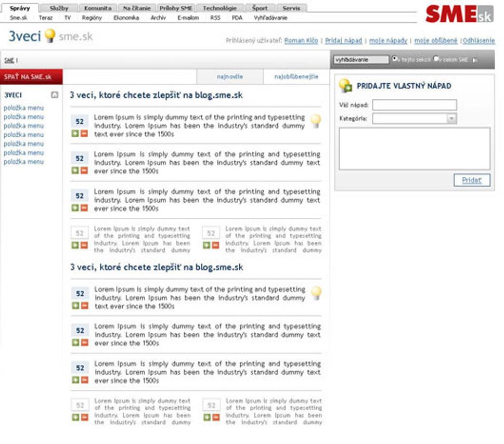
Task: Click the red 'Späť na SME.sk' button
Action: pos(31,77)
